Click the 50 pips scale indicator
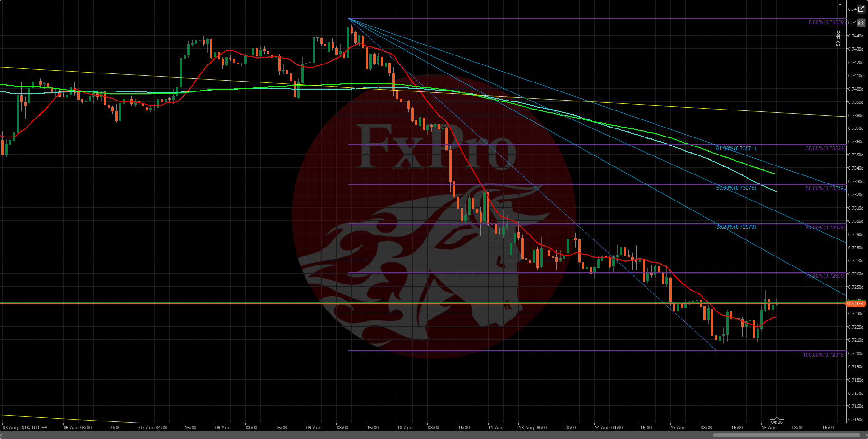868x439 pixels. tap(838, 38)
